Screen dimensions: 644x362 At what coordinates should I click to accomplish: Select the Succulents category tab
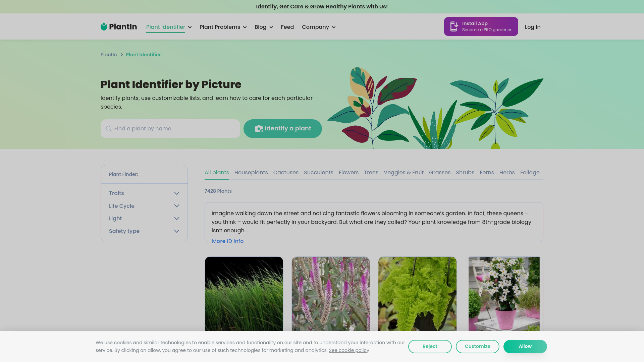pyautogui.click(x=318, y=172)
